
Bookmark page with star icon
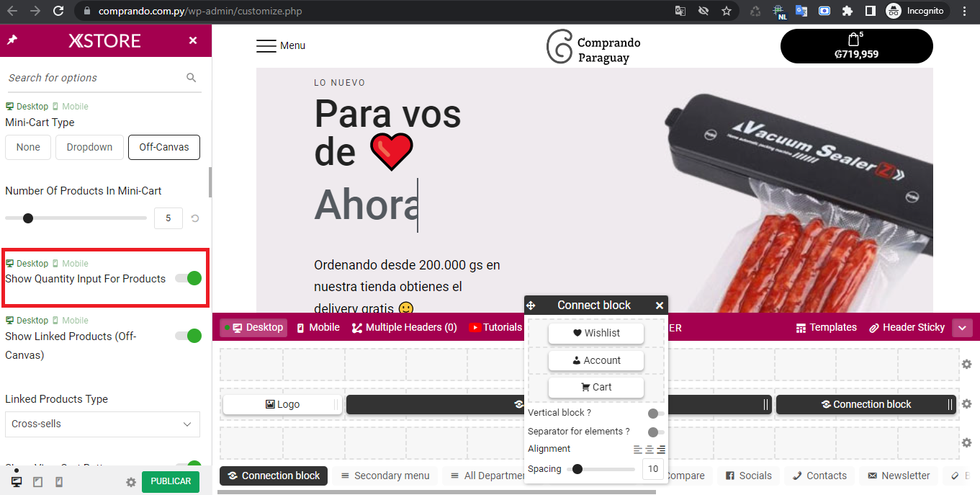pos(727,11)
